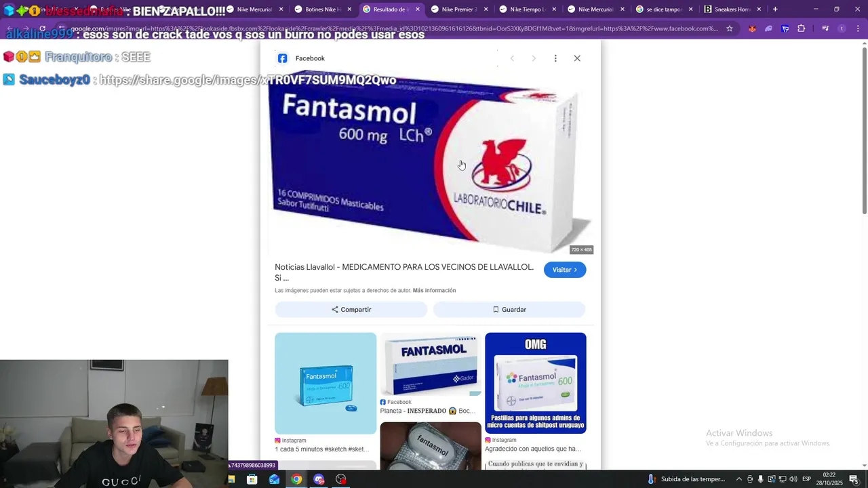The image size is (868, 488).
Task: Open the Chrome profile avatar
Action: [x=842, y=28]
